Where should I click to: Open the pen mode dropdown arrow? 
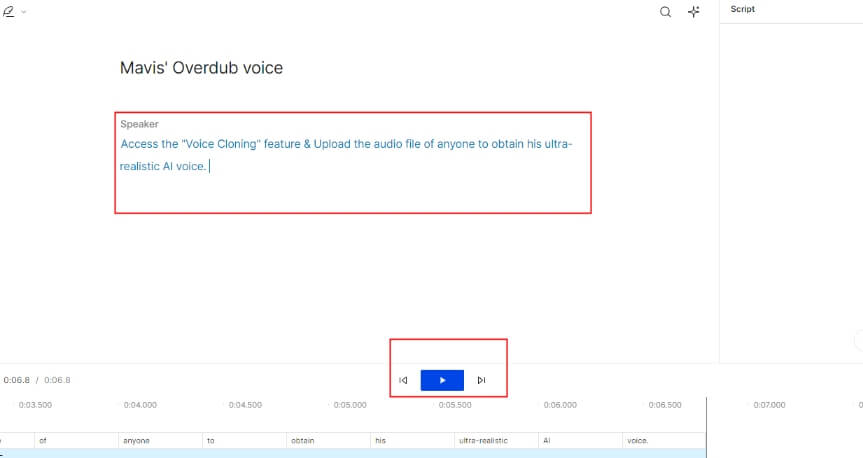click(24, 12)
